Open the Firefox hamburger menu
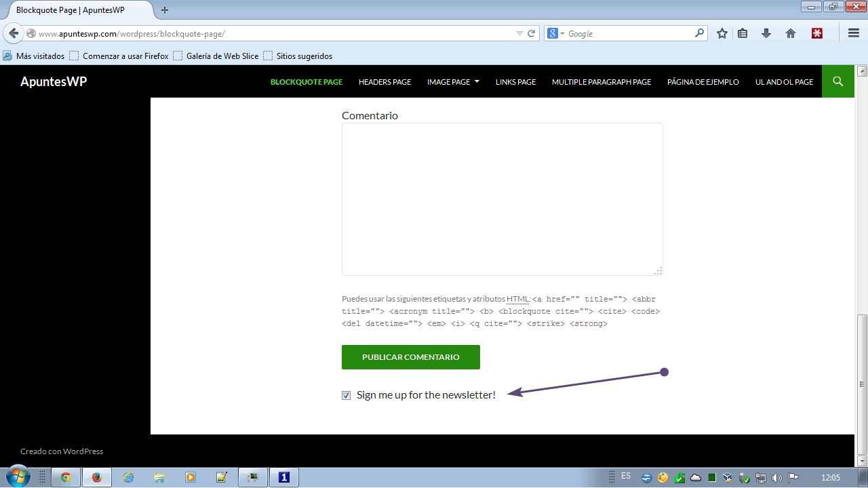The width and height of the screenshot is (868, 488). [854, 33]
